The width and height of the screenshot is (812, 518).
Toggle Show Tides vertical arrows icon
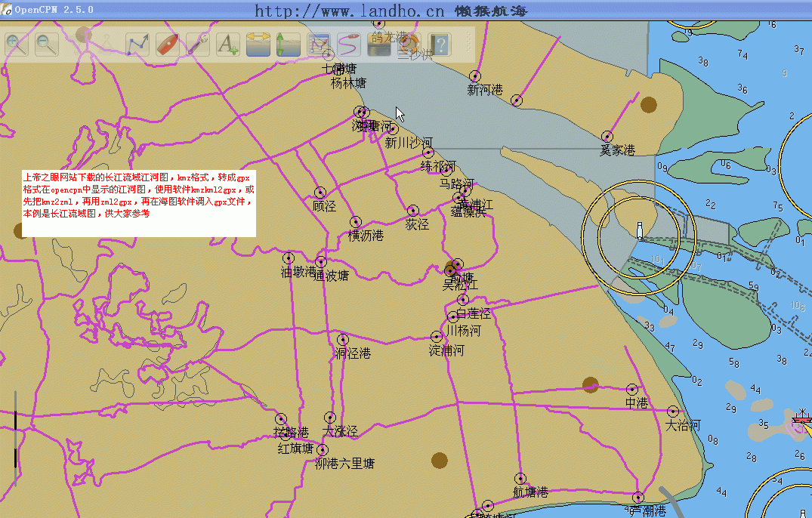(x=288, y=45)
